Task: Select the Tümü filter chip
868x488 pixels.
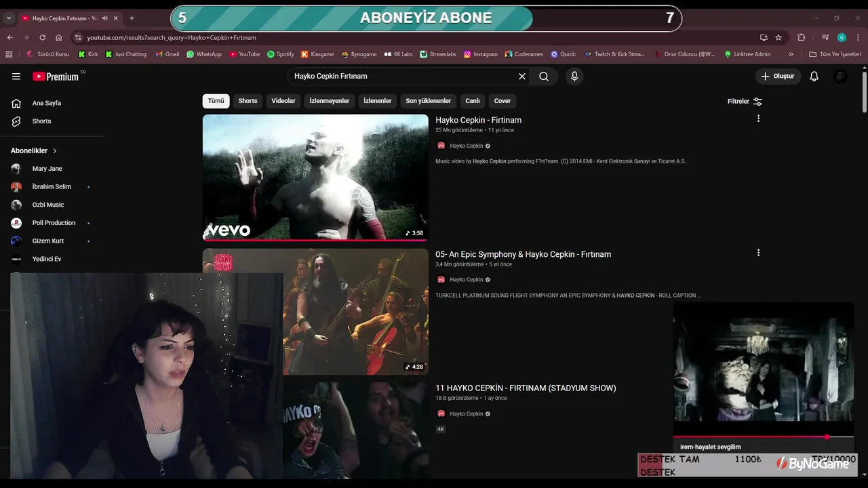Action: [x=216, y=101]
